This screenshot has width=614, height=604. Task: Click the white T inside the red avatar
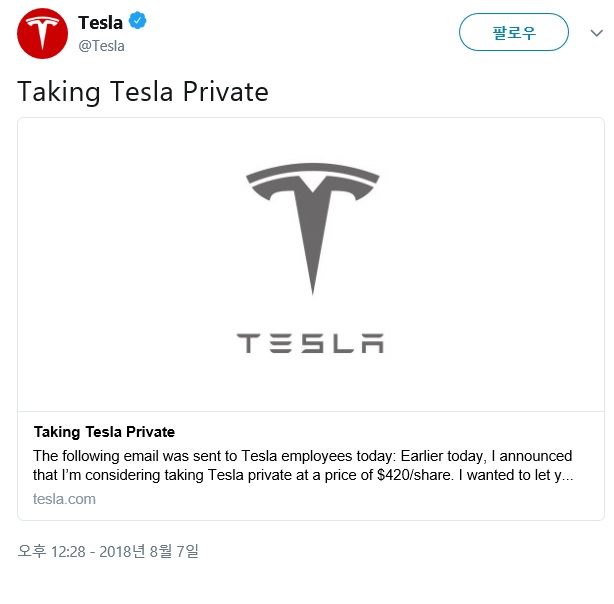42,33
